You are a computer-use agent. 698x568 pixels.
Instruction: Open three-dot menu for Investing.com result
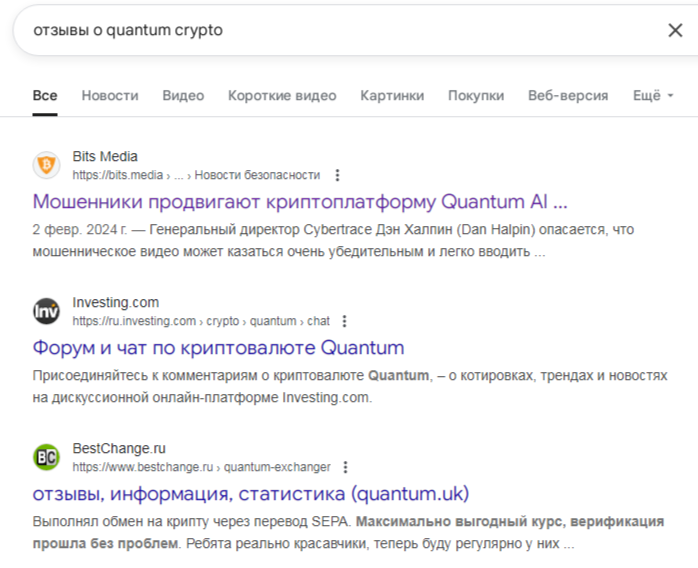point(345,321)
